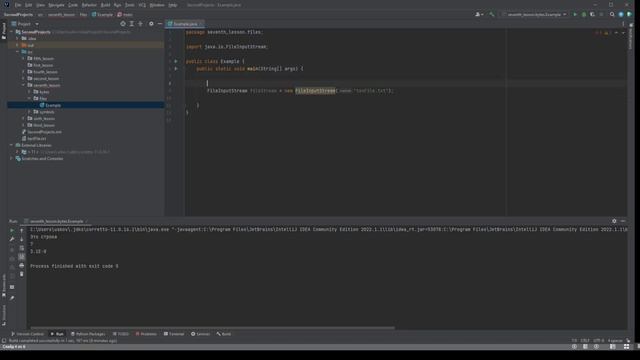The height and width of the screenshot is (360, 640).
Task: Click run gutter arrow beside class Example
Action: point(176,61)
